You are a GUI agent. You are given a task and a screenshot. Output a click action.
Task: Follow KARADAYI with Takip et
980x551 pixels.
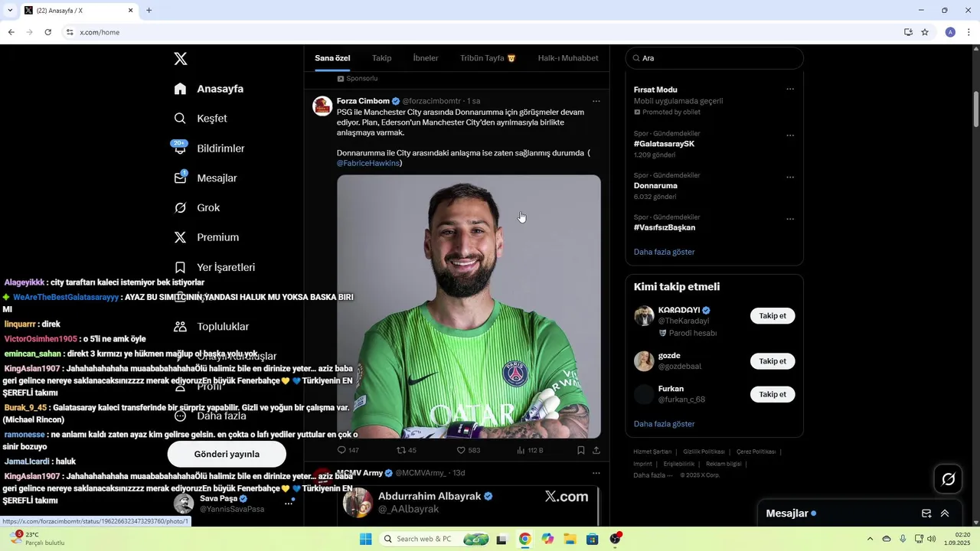coord(773,316)
